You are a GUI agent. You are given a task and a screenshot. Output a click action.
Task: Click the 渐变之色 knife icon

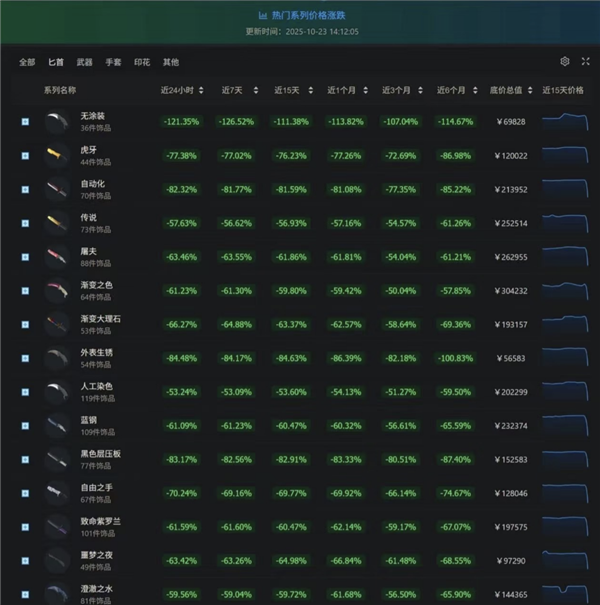55,291
